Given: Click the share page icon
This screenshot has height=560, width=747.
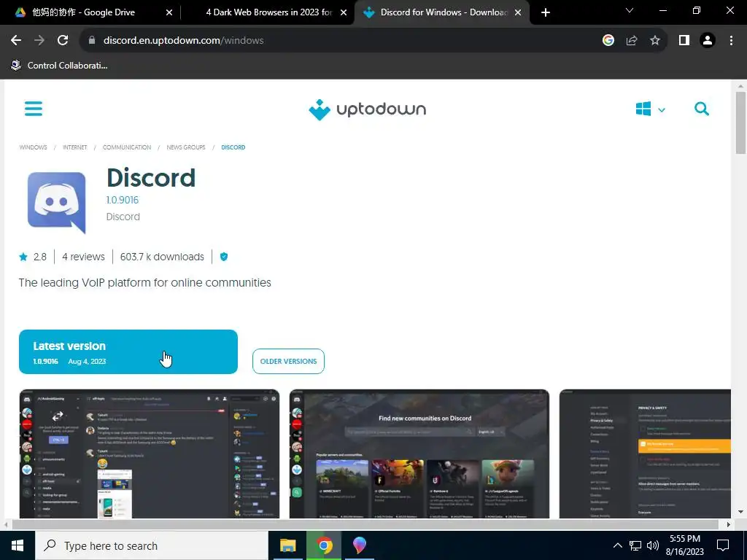Looking at the screenshot, I should (632, 41).
